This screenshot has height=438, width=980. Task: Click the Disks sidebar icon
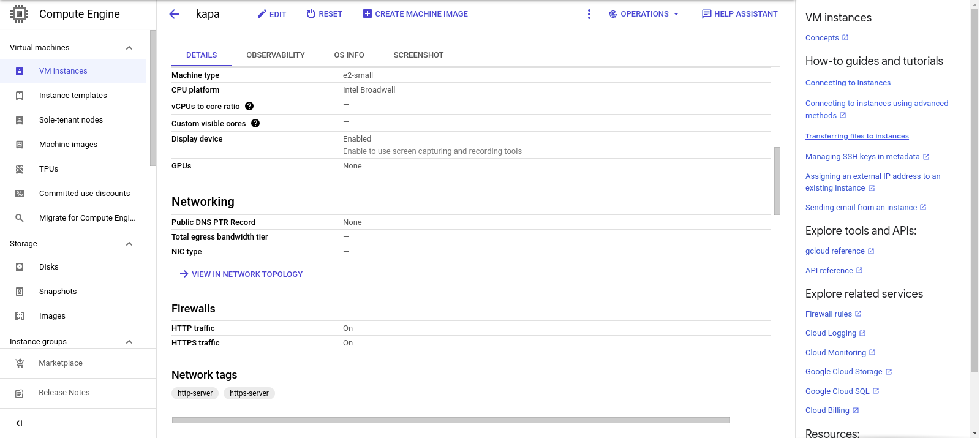click(x=20, y=267)
